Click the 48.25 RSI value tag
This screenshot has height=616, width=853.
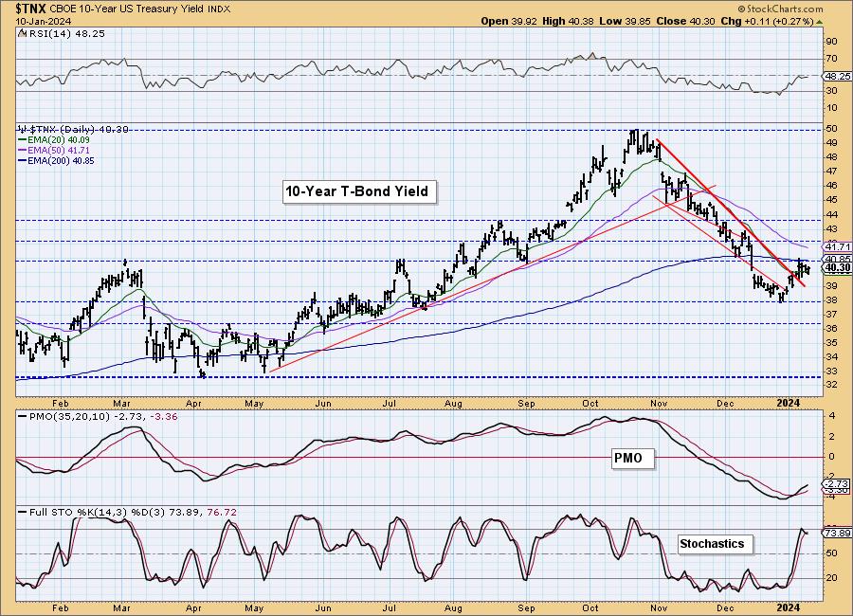tap(838, 76)
